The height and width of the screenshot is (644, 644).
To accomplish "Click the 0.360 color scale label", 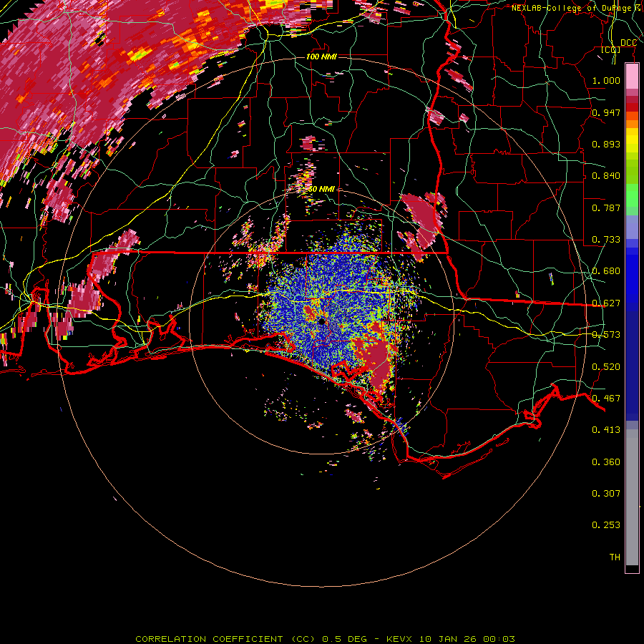I will click(606, 462).
